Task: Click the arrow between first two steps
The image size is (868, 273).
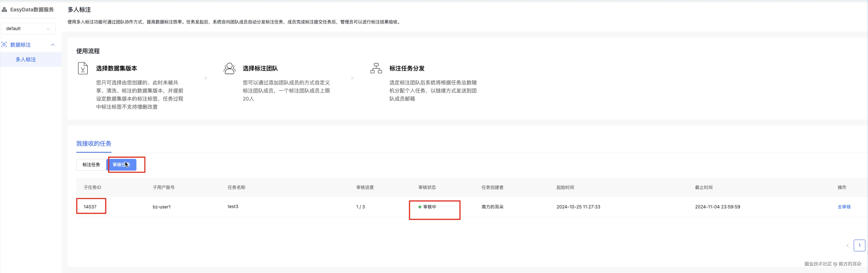Action: (x=206, y=78)
